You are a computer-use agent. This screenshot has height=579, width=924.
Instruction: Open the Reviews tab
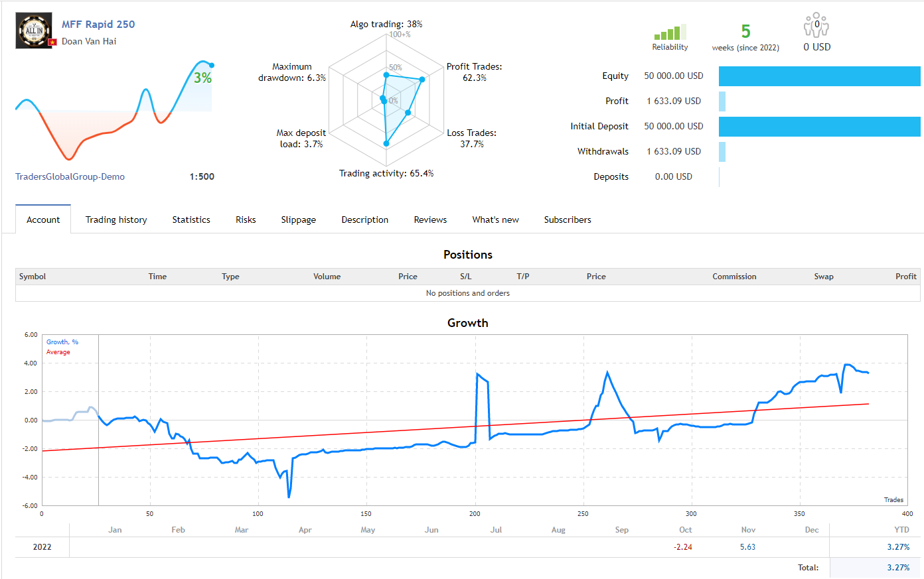point(430,220)
